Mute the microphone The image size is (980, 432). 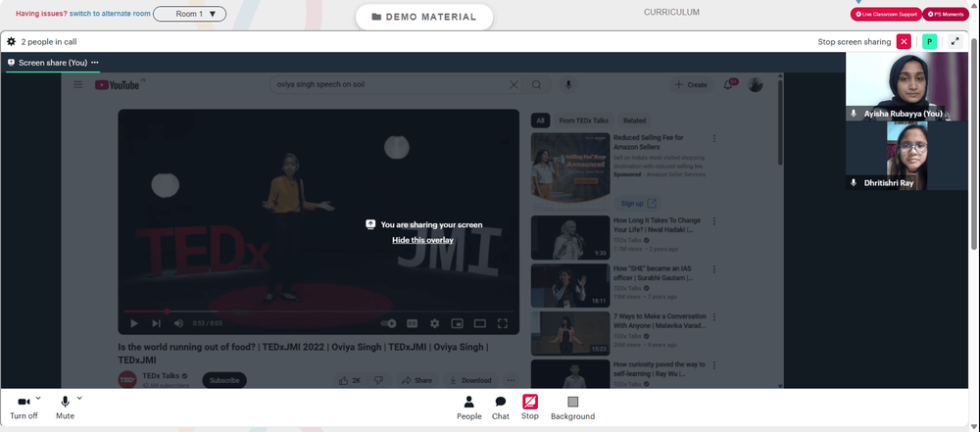pos(65,407)
